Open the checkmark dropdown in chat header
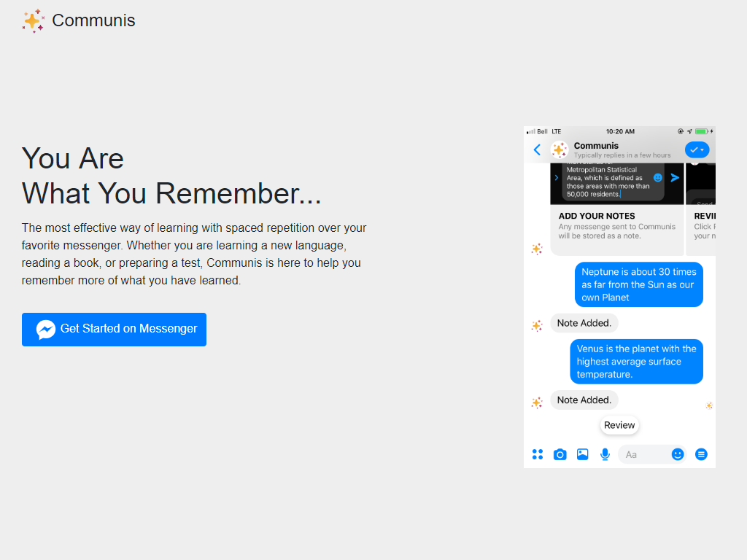 point(697,149)
